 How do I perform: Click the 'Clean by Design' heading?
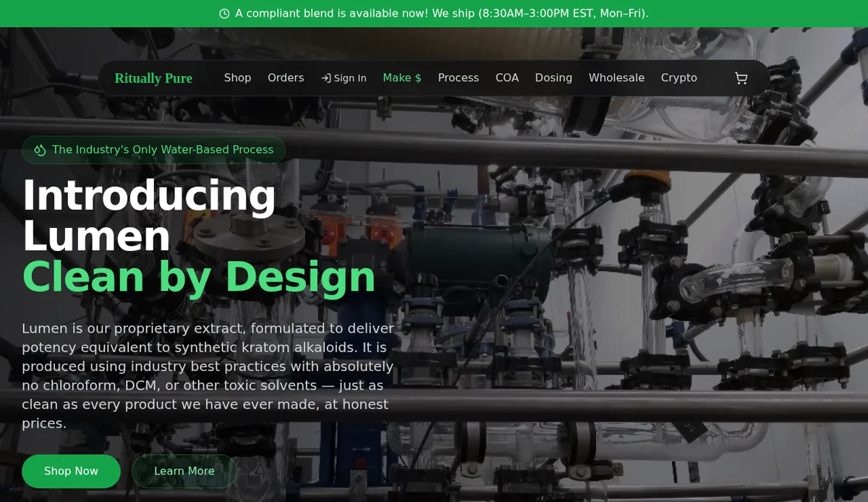coord(199,277)
